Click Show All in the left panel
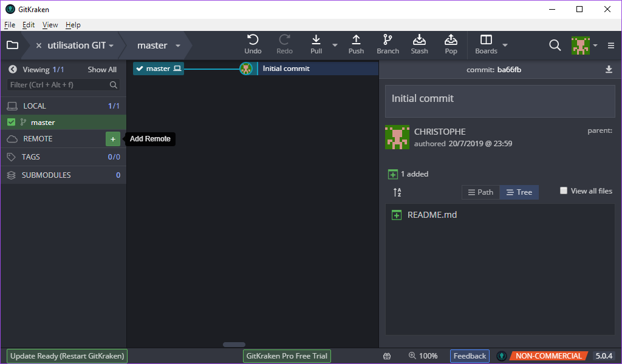 pyautogui.click(x=102, y=70)
